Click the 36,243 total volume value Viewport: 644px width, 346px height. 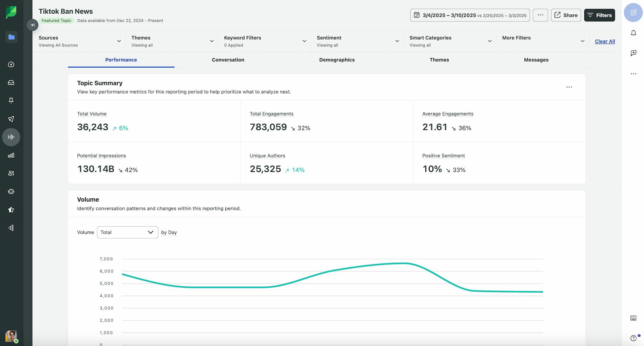tap(93, 127)
